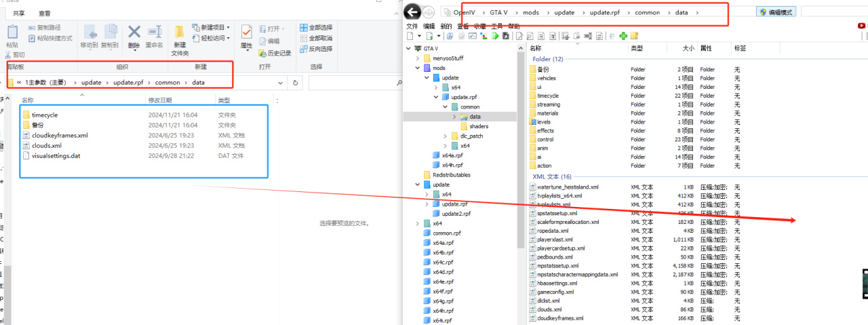Click Copy Path in Explorer ribbon
This screenshot has width=868, height=325.
pyautogui.click(x=45, y=28)
